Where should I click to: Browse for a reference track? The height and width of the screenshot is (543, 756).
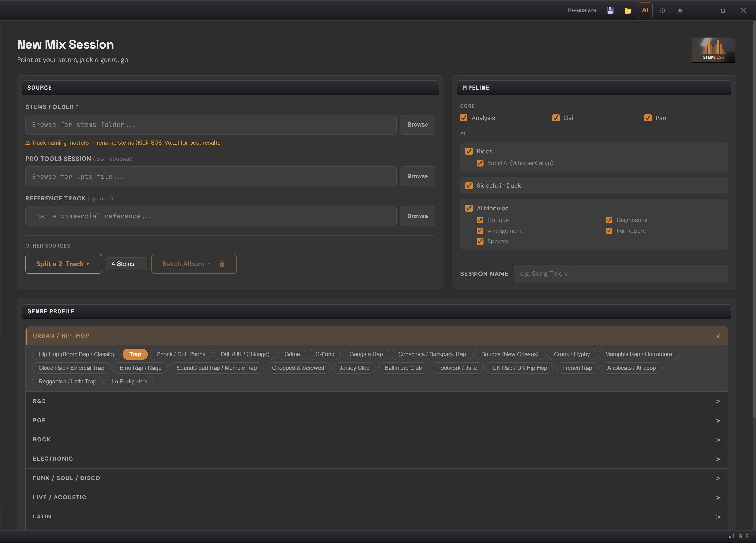(417, 216)
